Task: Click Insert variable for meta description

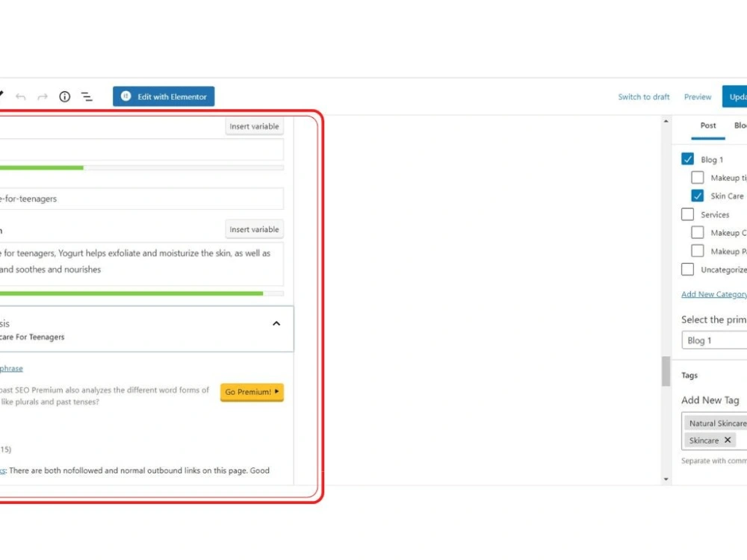Action: pyautogui.click(x=254, y=229)
